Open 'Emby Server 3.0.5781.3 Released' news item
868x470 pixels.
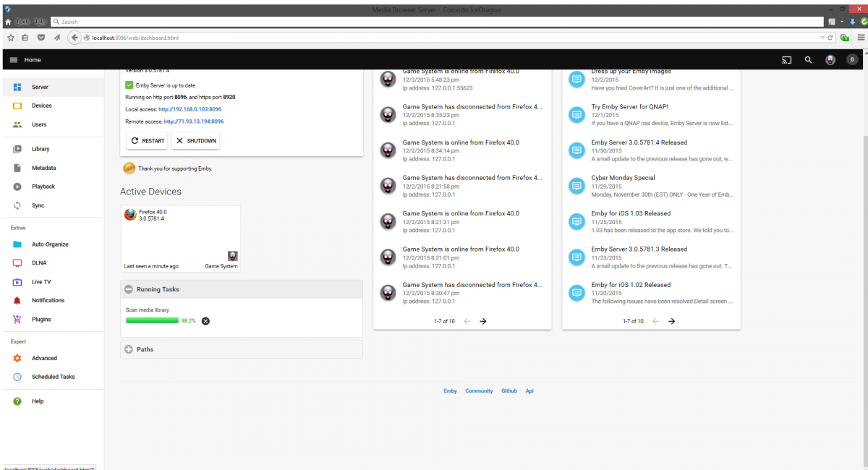(651, 257)
